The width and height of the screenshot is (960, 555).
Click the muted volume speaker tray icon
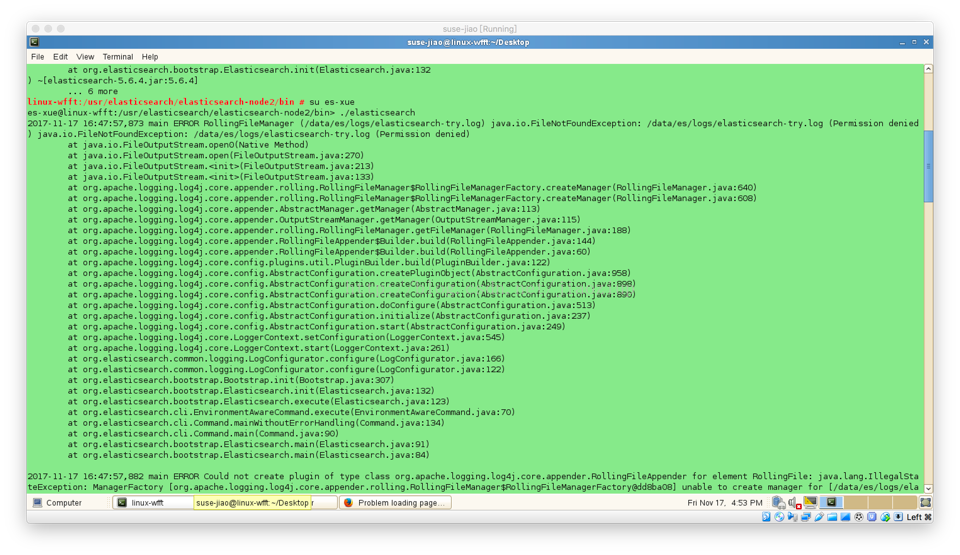tap(795, 503)
